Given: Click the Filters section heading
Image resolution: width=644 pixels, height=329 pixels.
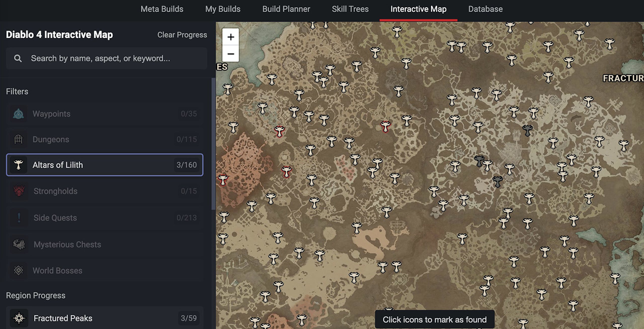Looking at the screenshot, I should point(17,91).
